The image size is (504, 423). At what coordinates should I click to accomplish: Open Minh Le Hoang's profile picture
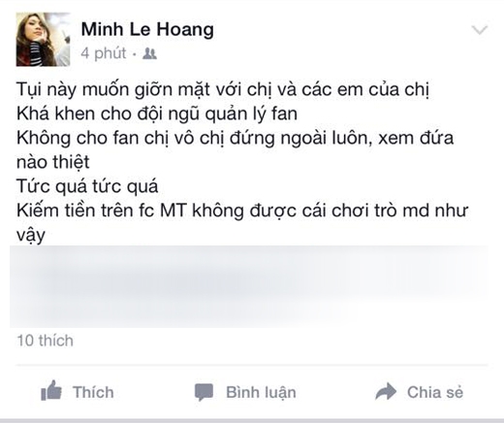[x=43, y=40]
